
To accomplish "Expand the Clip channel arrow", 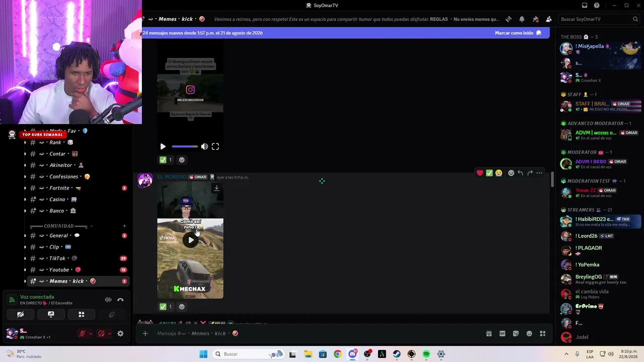I will click(x=25, y=247).
